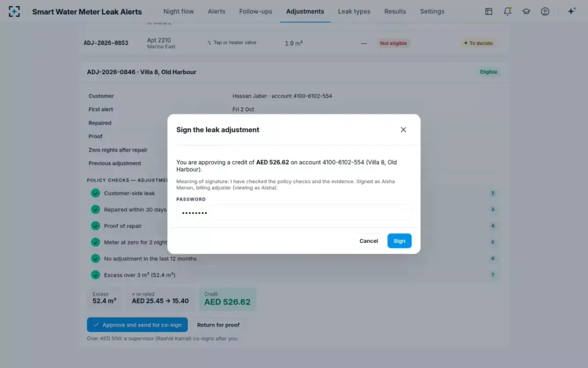Click policy reference badge 3
This screenshot has height=368, width=588.
tap(493, 210)
